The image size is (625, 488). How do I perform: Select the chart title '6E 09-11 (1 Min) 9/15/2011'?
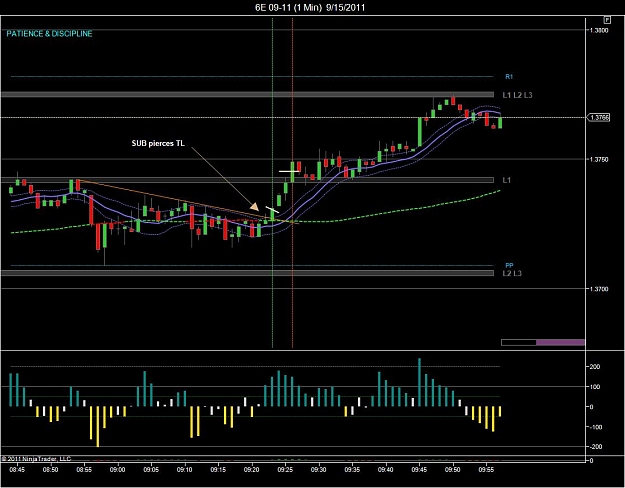[x=310, y=7]
